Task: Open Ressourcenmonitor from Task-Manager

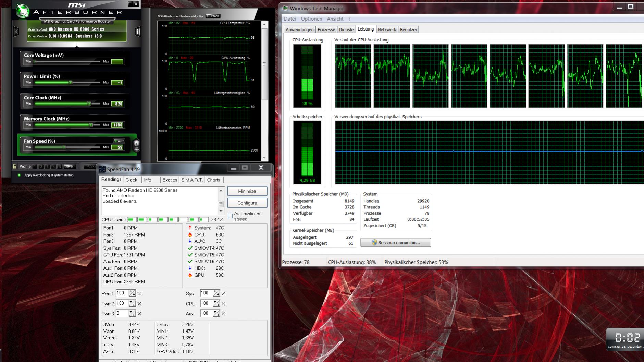Action: point(396,243)
